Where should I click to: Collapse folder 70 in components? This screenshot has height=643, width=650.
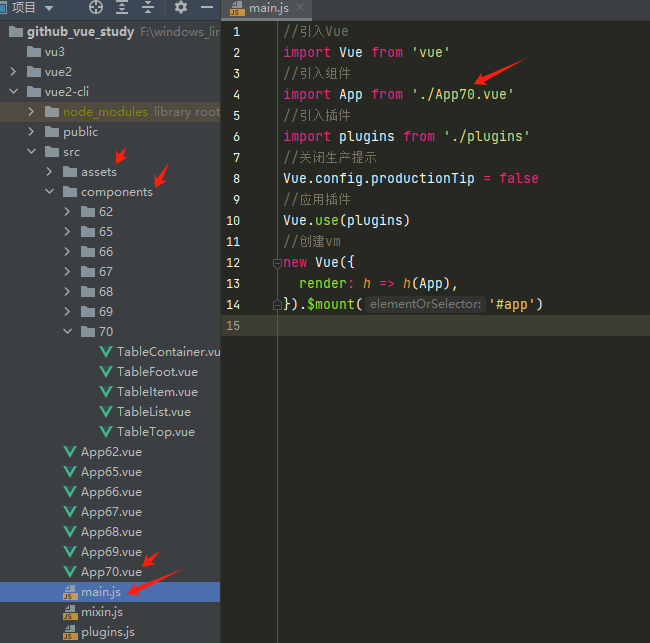tap(68, 331)
